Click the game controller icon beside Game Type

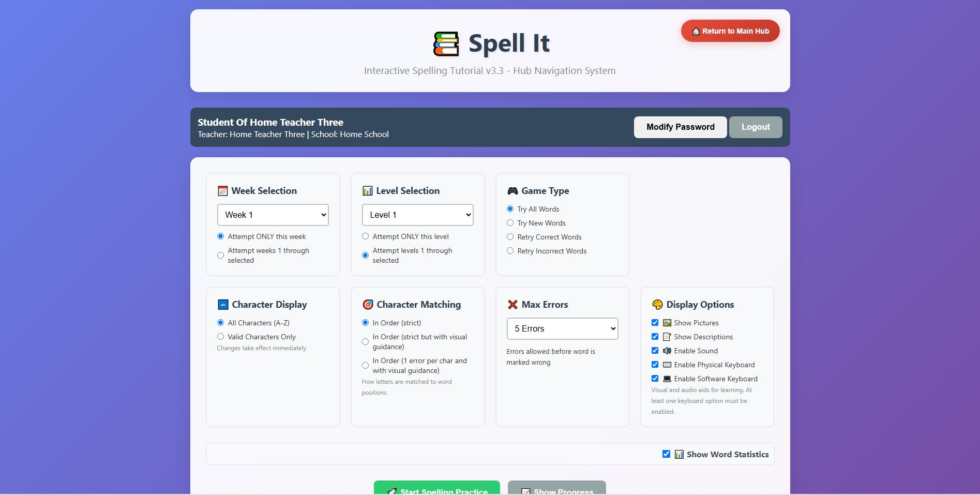pyautogui.click(x=512, y=191)
